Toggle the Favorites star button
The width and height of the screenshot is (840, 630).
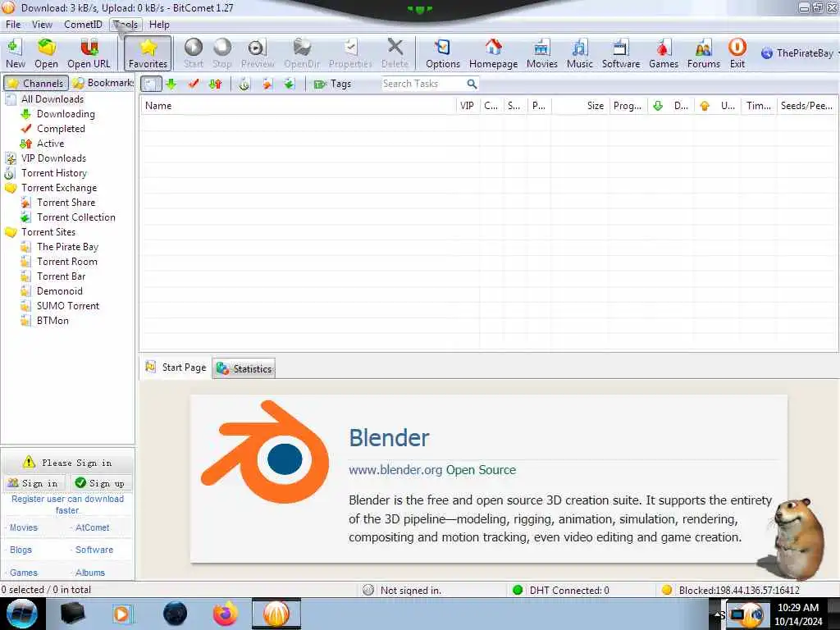(x=148, y=53)
